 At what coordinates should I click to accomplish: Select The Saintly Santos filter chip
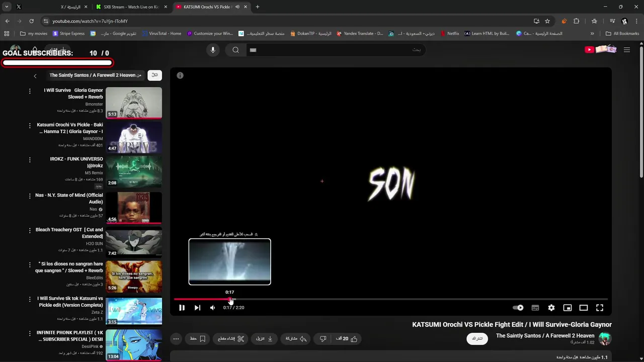click(96, 75)
